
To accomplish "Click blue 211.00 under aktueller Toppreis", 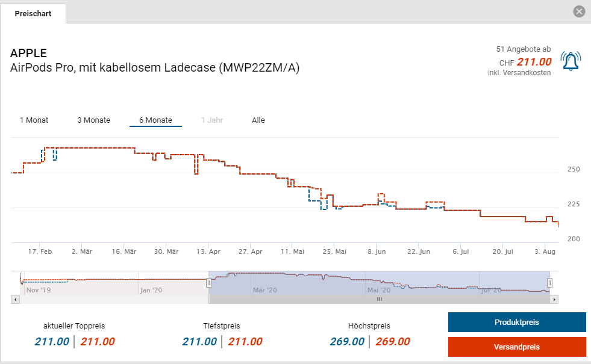I will [52, 341].
